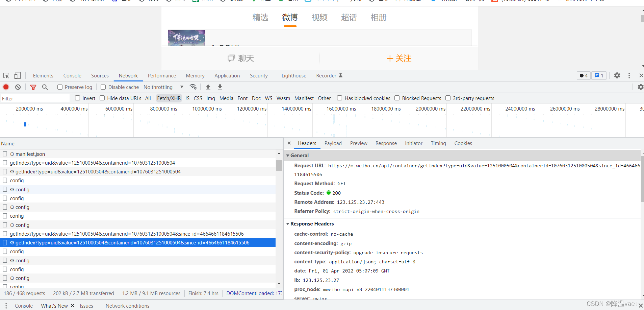Open Network conditions drawer tab

pos(127,306)
